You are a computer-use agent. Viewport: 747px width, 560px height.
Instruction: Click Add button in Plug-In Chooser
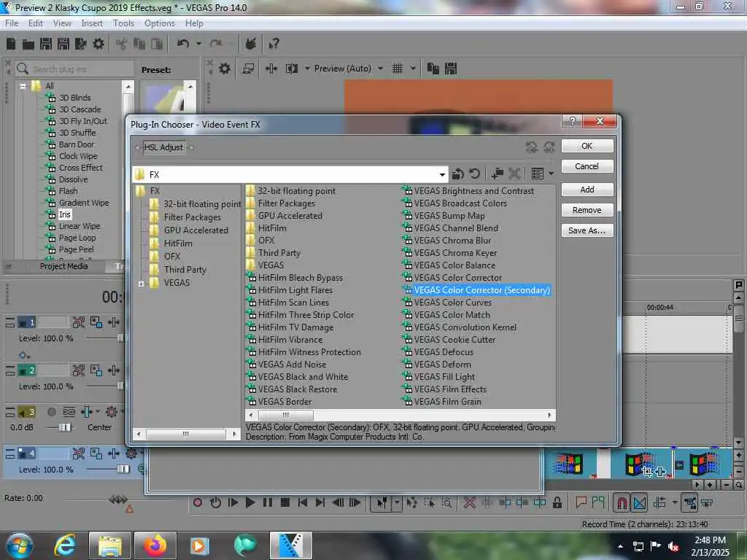pyautogui.click(x=587, y=190)
